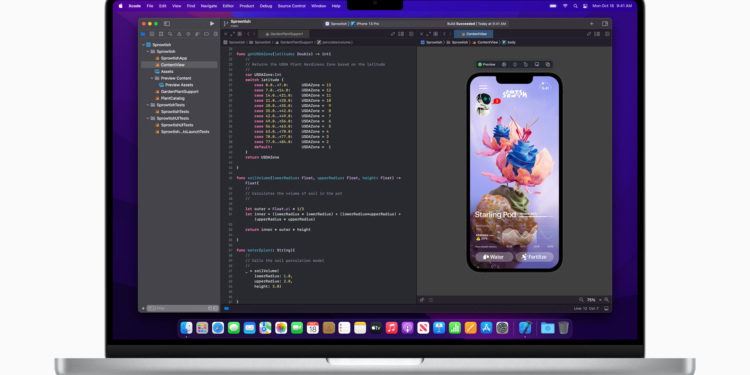Click the duplicate preview icon
Screen dimensions: 750x375
[548, 64]
